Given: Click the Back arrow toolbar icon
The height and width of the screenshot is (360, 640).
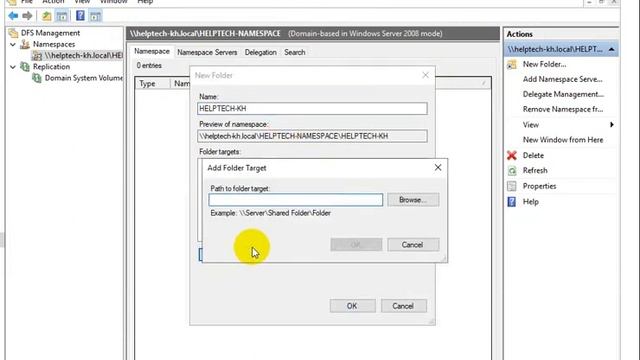Looking at the screenshot, I should [x=13, y=16].
